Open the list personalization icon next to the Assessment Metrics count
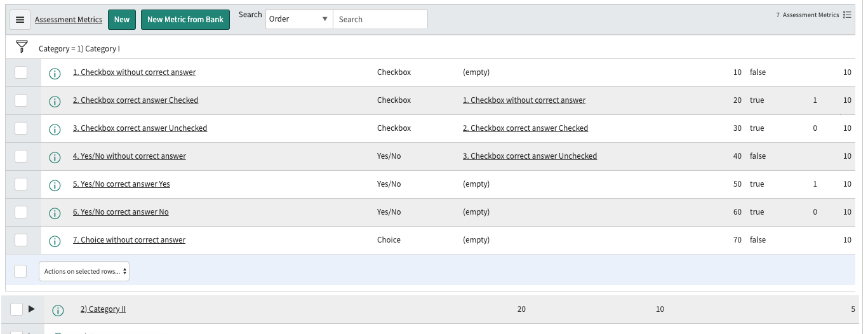 click(847, 15)
